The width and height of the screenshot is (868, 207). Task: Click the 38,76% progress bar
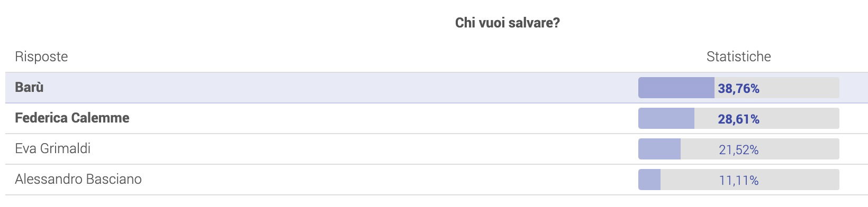tap(739, 88)
